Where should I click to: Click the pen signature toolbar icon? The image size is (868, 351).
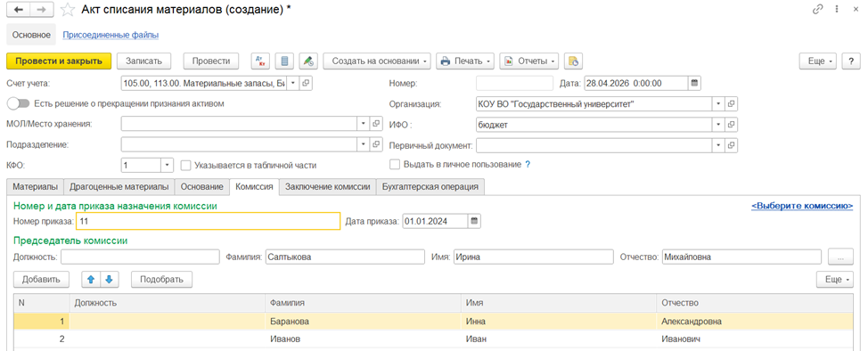coord(308,61)
